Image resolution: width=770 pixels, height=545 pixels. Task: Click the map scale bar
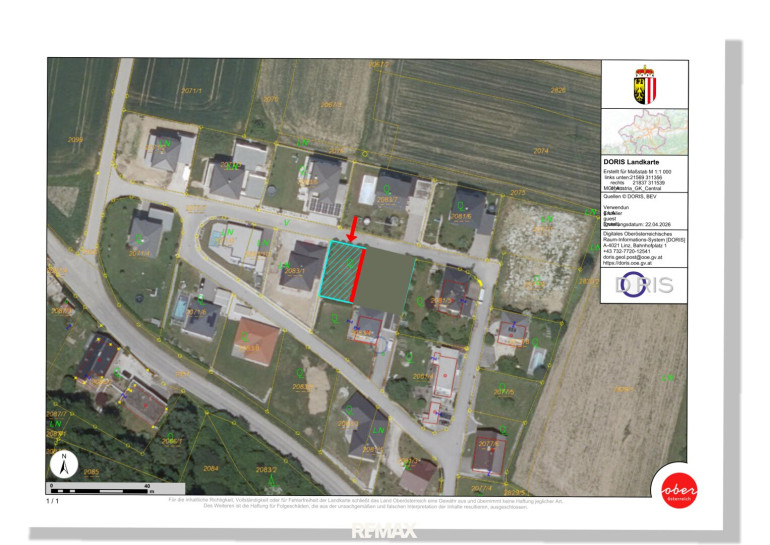(x=100, y=491)
